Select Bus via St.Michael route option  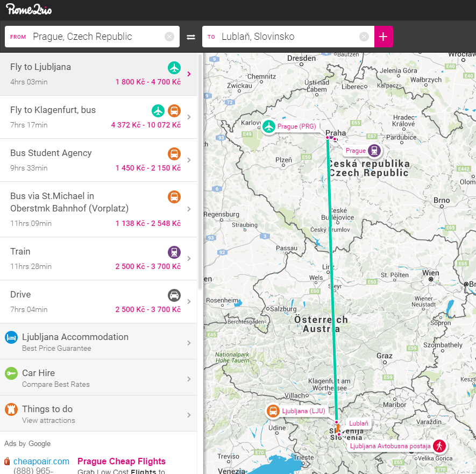(81, 209)
